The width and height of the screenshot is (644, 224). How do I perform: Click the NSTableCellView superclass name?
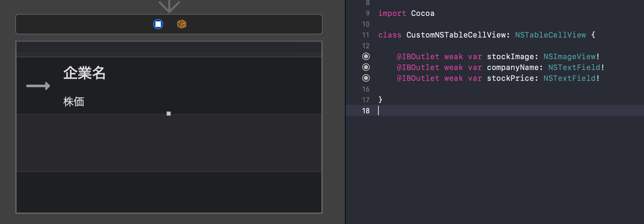pos(550,35)
